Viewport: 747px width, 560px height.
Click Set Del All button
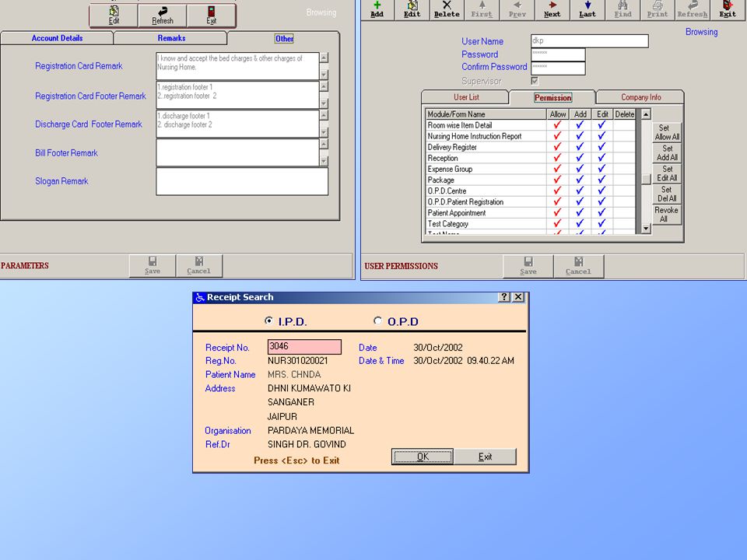667,194
